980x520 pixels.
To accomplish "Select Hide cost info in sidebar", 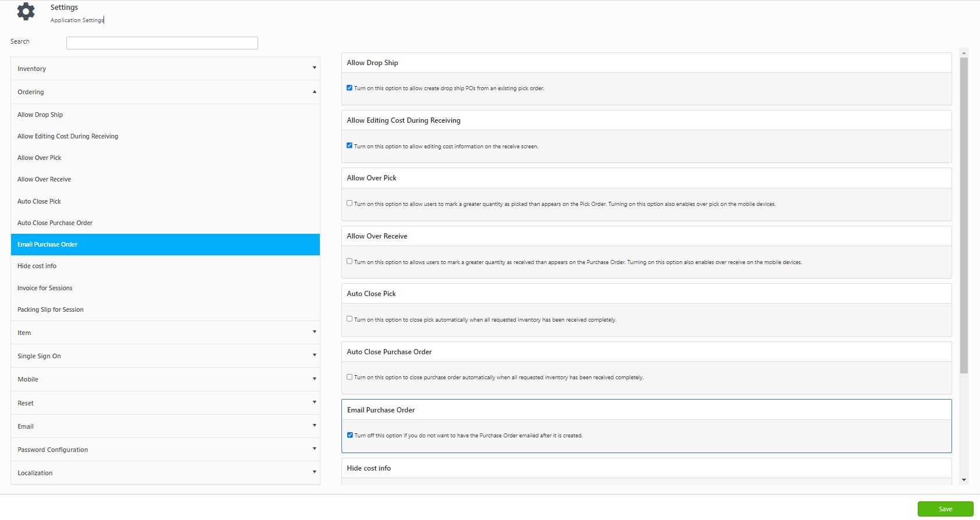I will pos(37,266).
